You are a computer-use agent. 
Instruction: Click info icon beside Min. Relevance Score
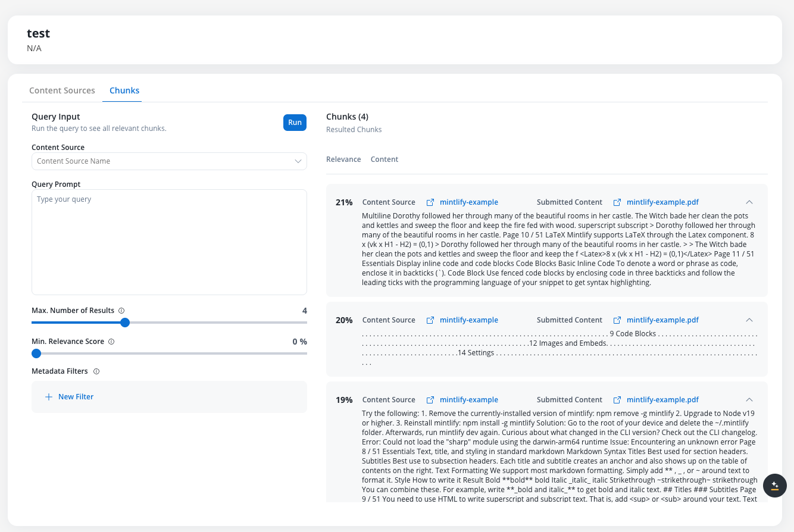(x=111, y=342)
